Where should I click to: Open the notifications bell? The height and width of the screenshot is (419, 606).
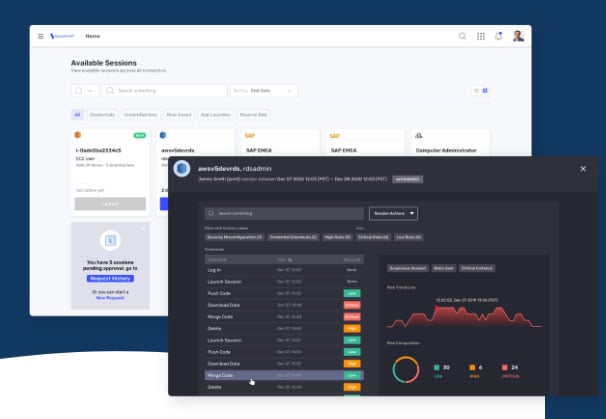pyautogui.click(x=499, y=36)
